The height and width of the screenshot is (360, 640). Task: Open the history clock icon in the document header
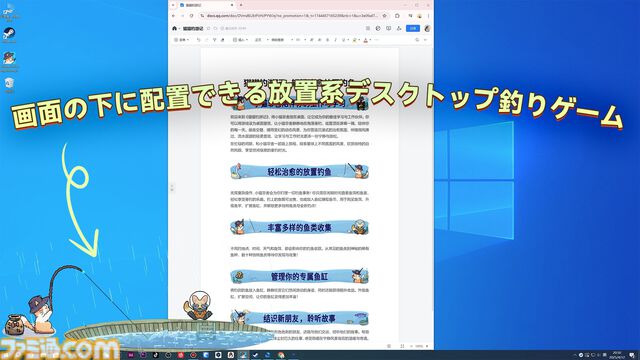(x=378, y=28)
